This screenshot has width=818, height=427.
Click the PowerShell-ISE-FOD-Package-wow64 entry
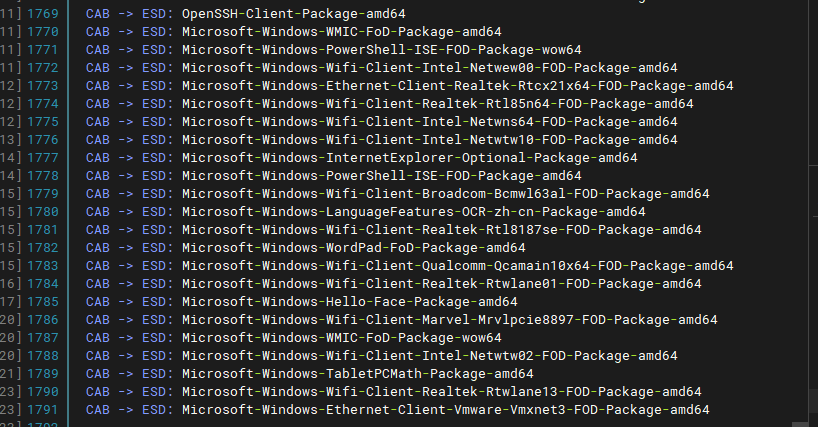381,49
